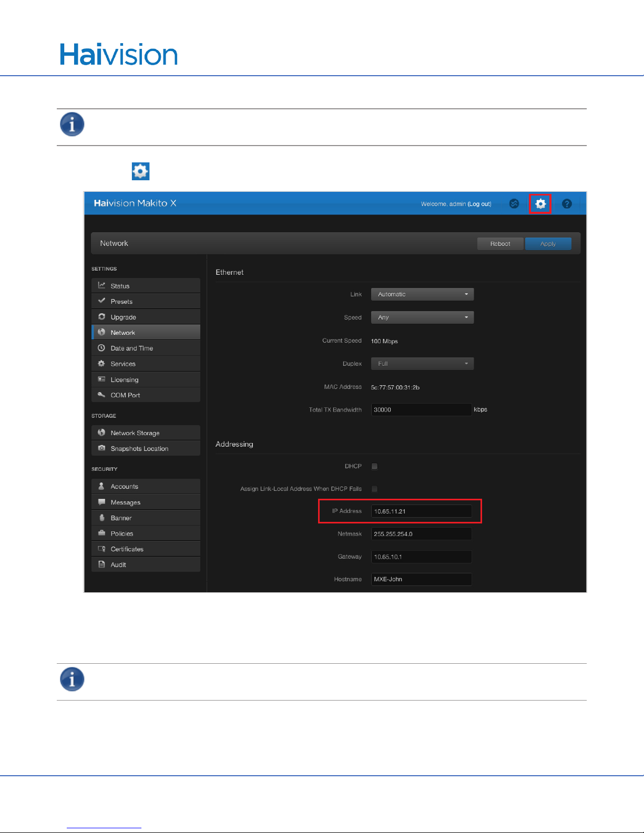This screenshot has width=644, height=833.
Task: Go to the Presets page
Action: coord(146,302)
